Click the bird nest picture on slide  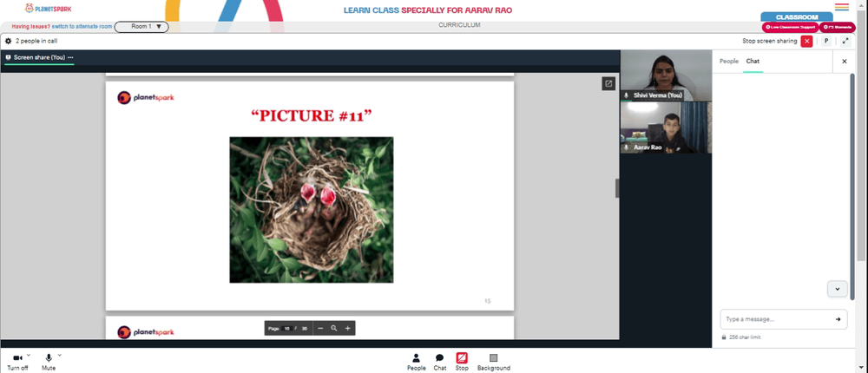(x=311, y=210)
